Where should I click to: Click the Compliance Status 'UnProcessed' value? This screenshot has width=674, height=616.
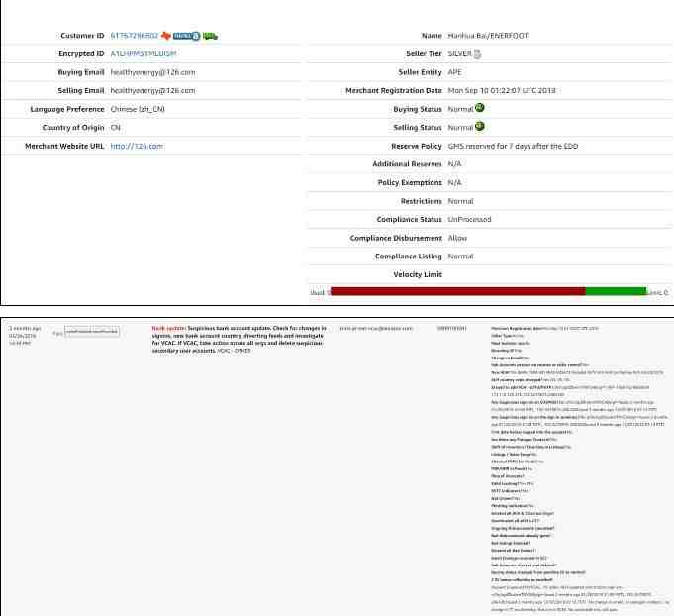(x=474, y=219)
